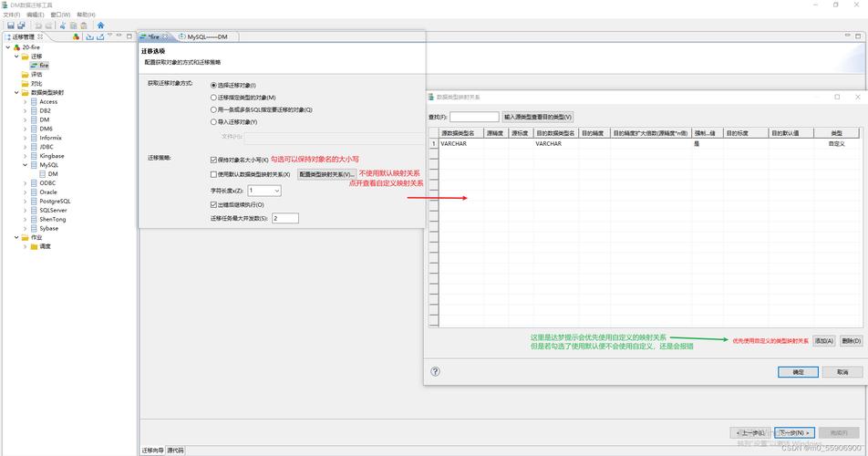Click the source VARCHAR cell in row 1
Viewport: 868px width, 456px height.
[x=461, y=143]
